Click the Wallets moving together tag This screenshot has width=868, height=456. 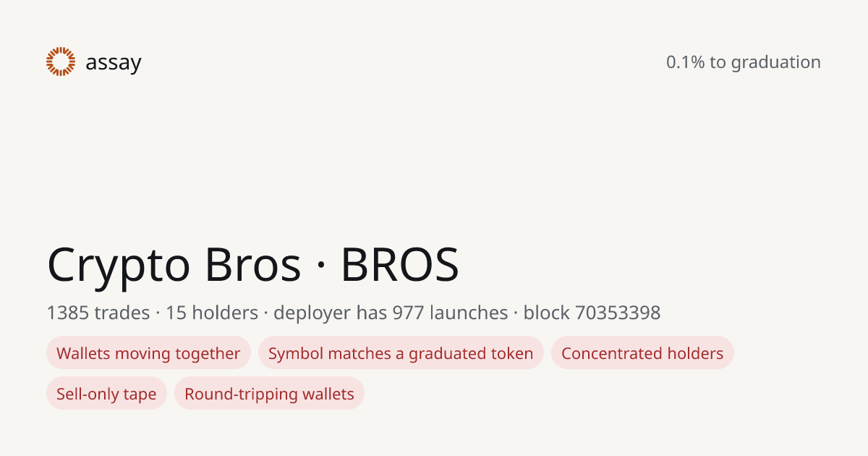(x=148, y=353)
